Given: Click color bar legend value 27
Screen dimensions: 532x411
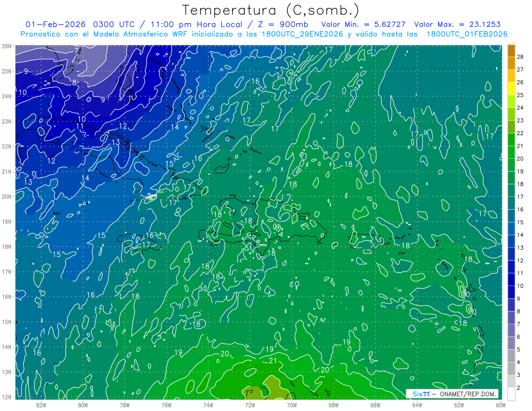Looking at the screenshot, I should coord(520,70).
